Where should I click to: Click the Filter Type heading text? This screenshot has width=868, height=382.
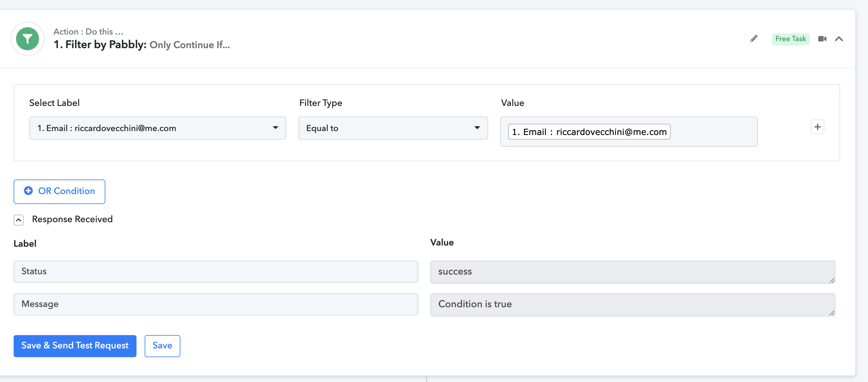pyautogui.click(x=321, y=103)
